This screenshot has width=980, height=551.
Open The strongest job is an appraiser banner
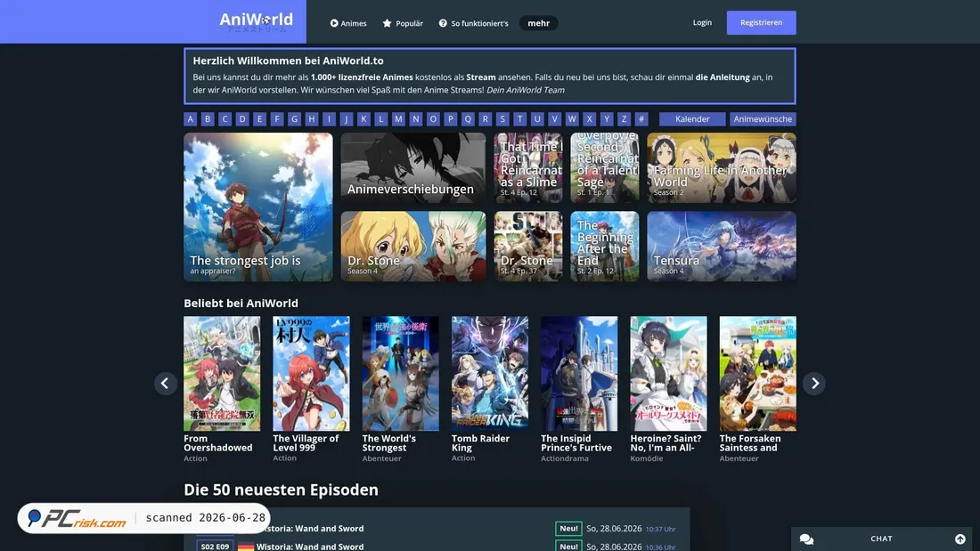point(258,207)
